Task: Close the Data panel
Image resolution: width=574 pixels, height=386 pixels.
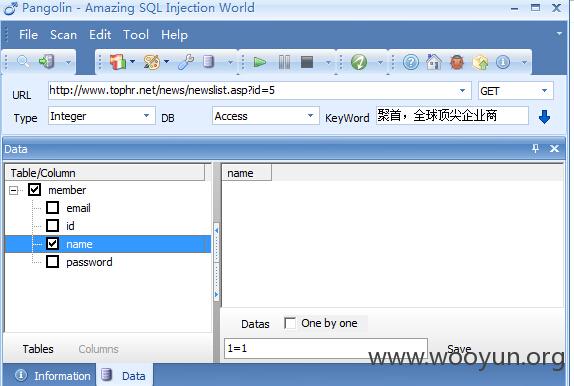Action: point(554,148)
